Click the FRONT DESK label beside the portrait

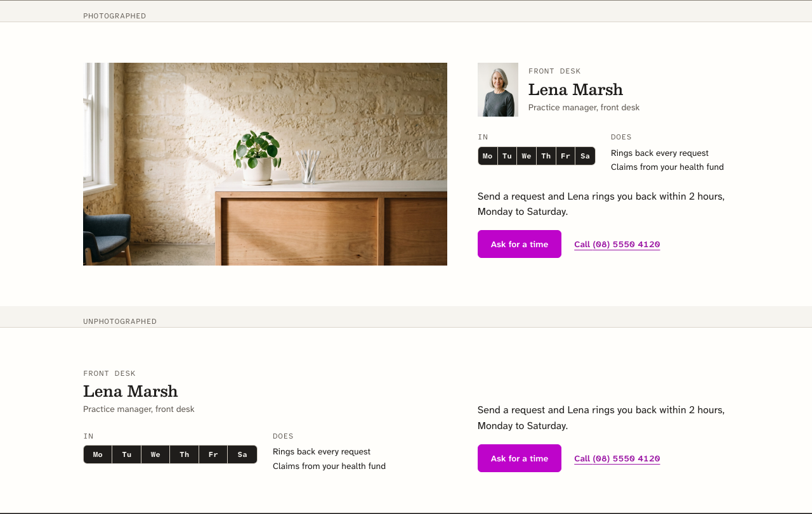554,71
